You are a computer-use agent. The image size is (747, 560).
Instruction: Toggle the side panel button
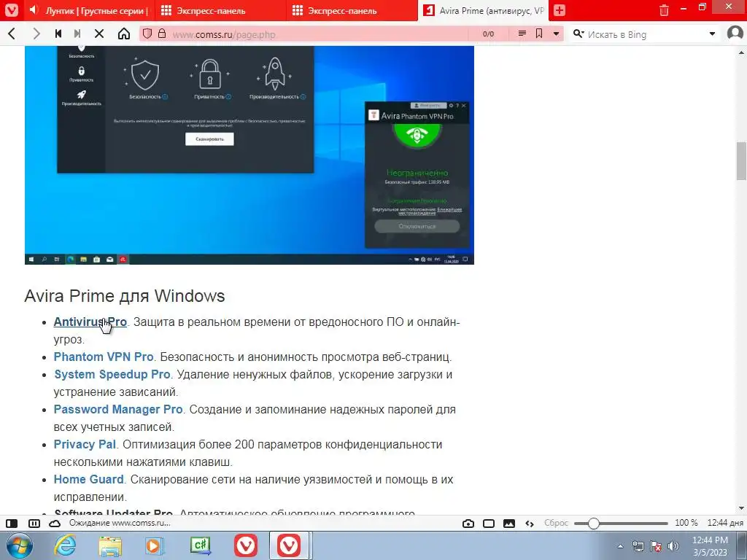click(x=12, y=524)
